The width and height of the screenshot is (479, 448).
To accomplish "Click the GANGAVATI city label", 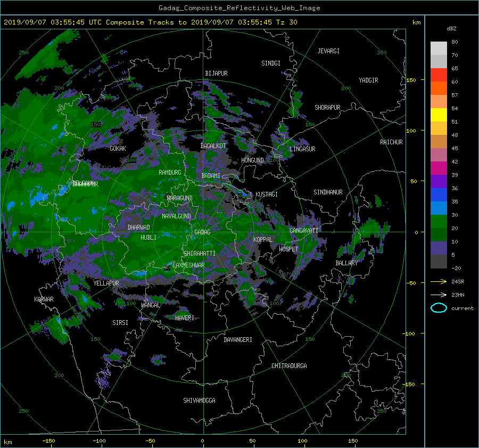I will point(304,230).
